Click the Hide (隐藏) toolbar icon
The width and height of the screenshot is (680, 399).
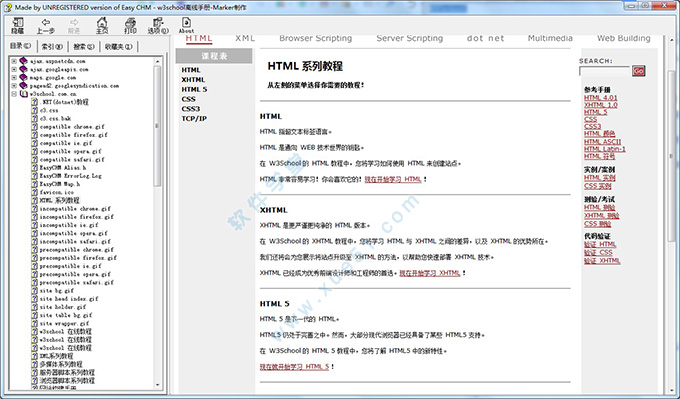[x=18, y=23]
